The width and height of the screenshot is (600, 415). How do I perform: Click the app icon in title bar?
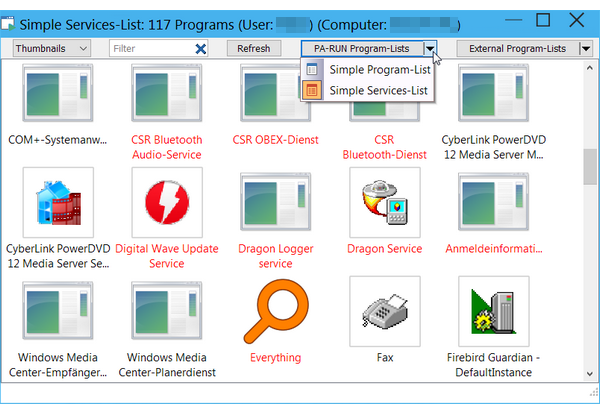point(11,19)
